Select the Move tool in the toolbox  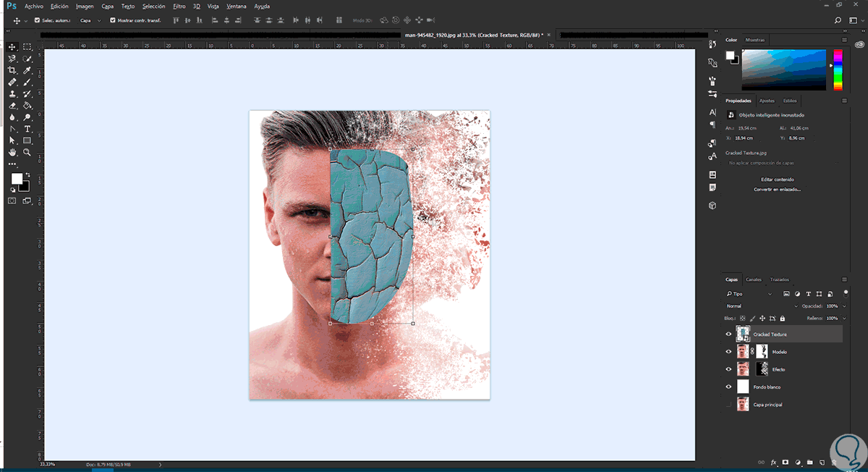coord(12,47)
